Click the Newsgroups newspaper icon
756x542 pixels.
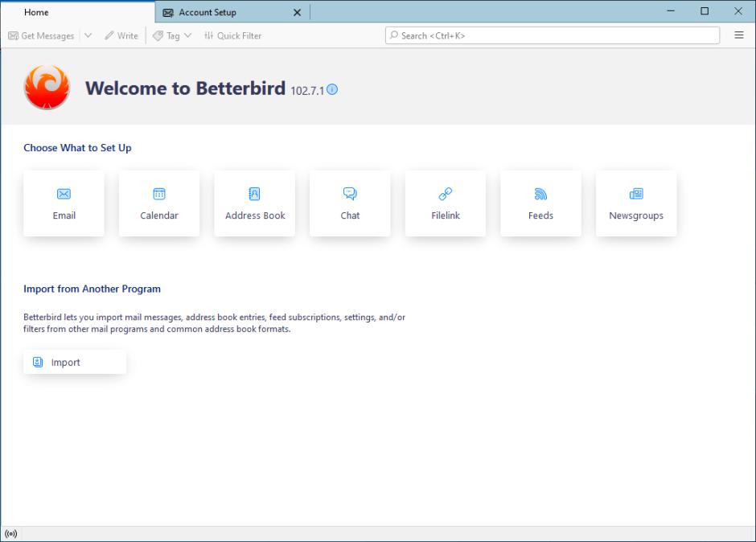(x=636, y=194)
